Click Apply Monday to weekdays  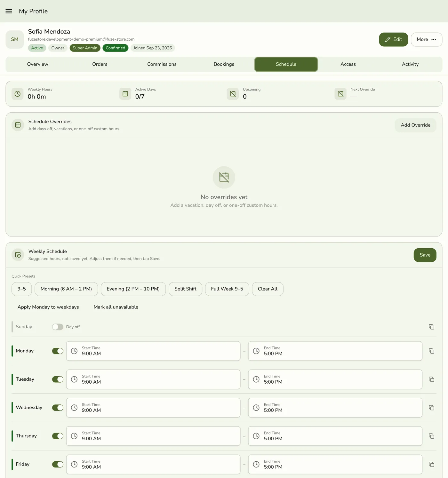pos(48,307)
